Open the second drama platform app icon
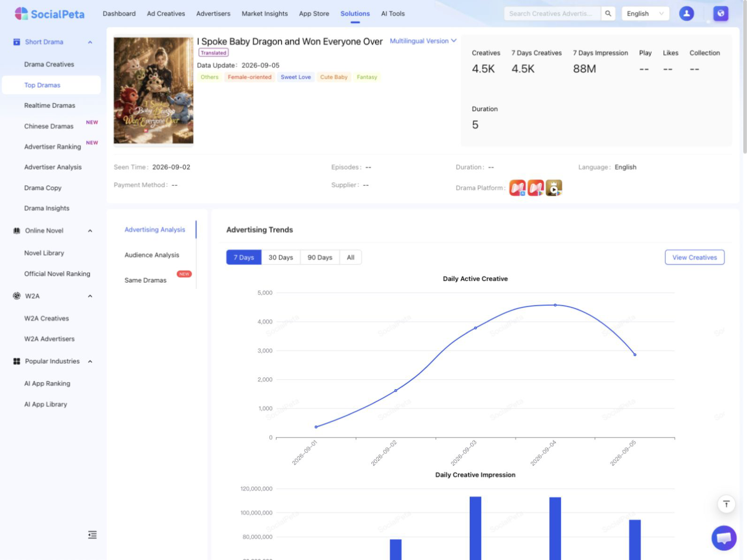This screenshot has height=560, width=747. point(536,188)
